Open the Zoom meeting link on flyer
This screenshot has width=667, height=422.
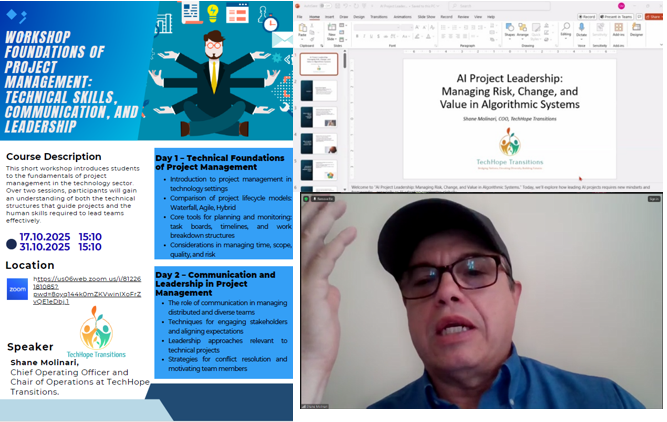coord(87,290)
